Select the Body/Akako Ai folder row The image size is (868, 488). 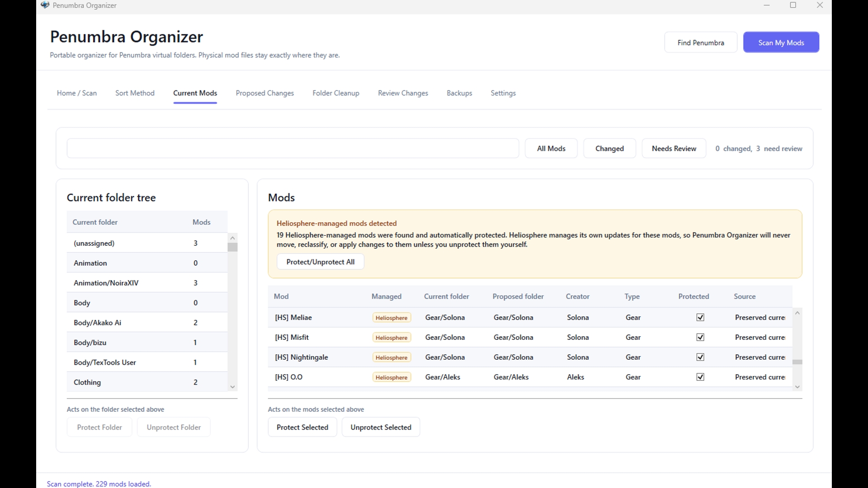pyautogui.click(x=147, y=323)
